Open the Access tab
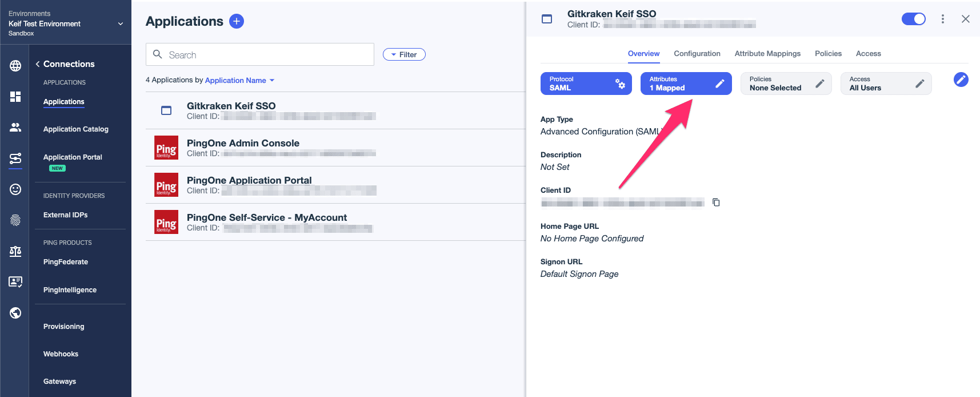This screenshot has width=980, height=397. tap(868, 54)
